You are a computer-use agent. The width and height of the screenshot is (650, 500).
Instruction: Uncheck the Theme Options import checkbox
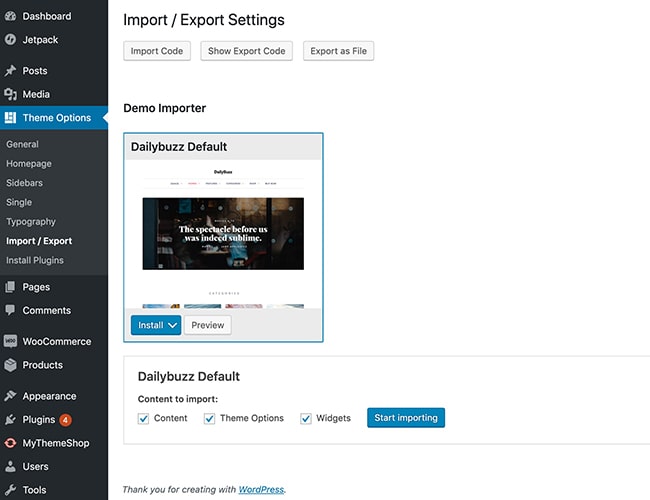coord(209,418)
